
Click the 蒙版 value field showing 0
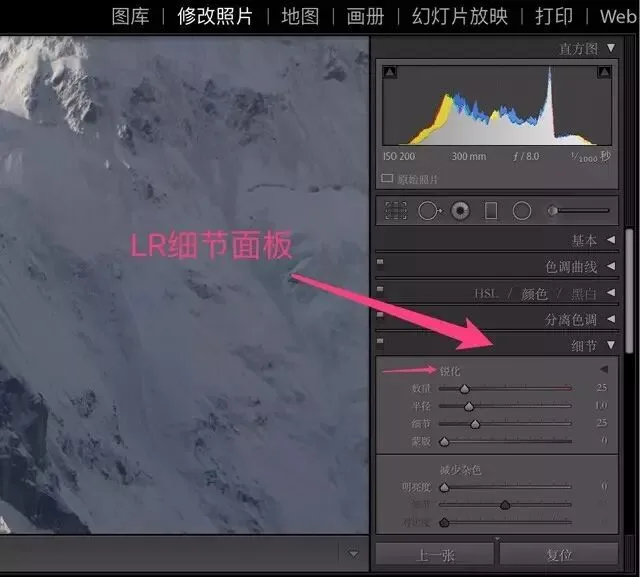pos(604,440)
